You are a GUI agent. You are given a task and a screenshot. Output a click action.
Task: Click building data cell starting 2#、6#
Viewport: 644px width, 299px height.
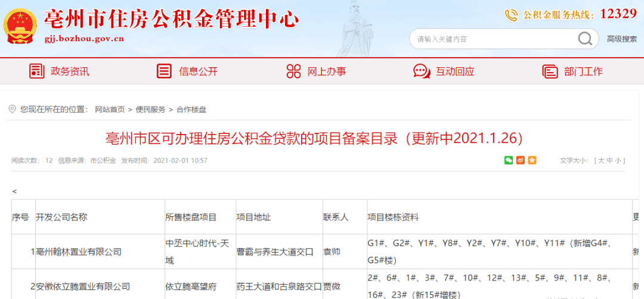490,286
